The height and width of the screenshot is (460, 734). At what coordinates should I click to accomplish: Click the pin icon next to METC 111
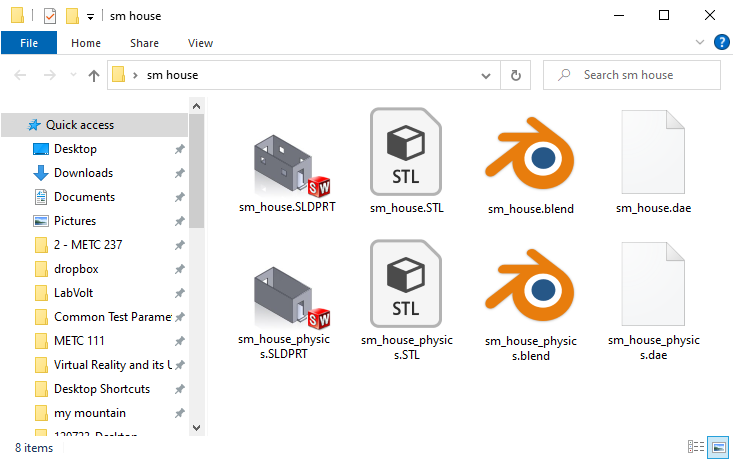pyautogui.click(x=179, y=341)
